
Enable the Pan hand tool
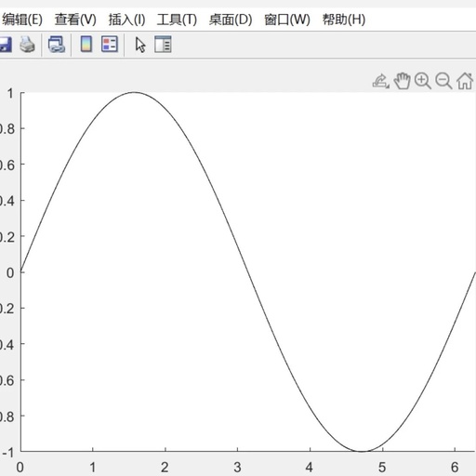coord(403,81)
